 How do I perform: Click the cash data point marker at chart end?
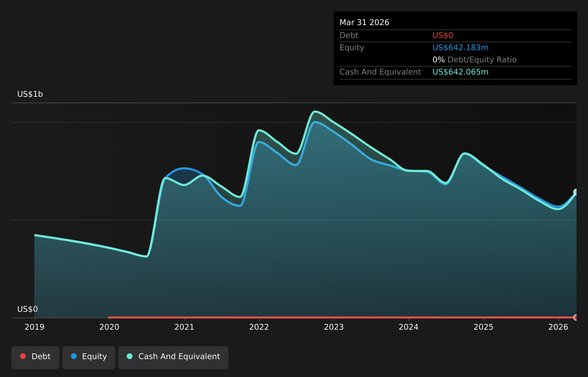576,192
